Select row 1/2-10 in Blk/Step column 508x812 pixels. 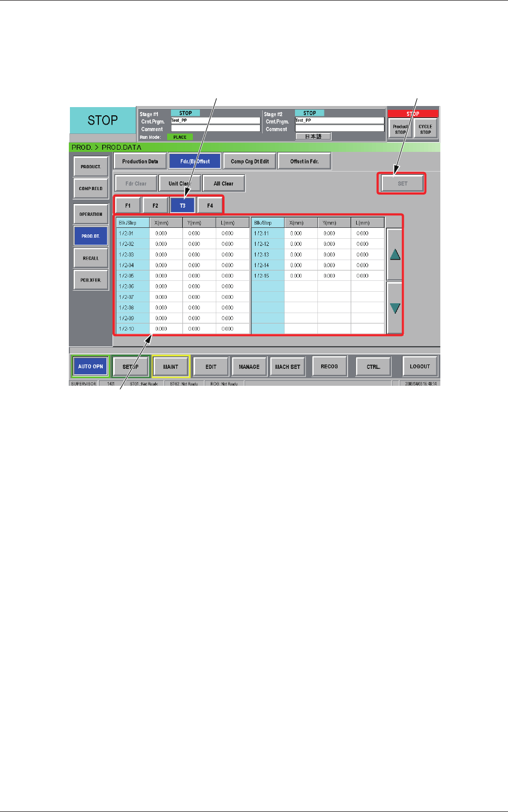point(132,329)
